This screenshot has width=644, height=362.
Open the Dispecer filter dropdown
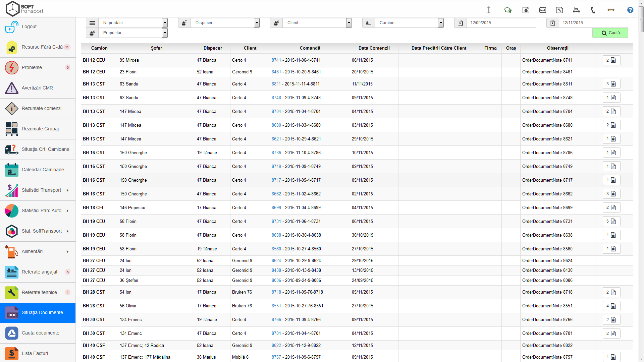click(x=225, y=23)
